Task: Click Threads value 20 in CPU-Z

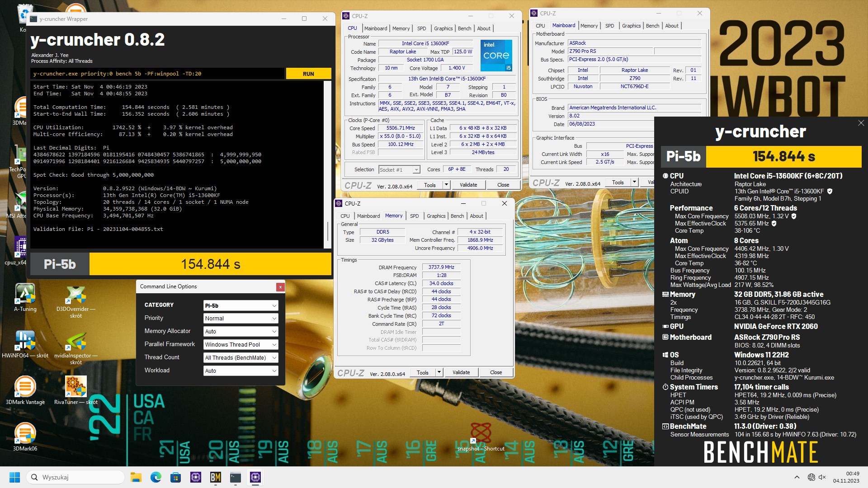Action: point(506,169)
